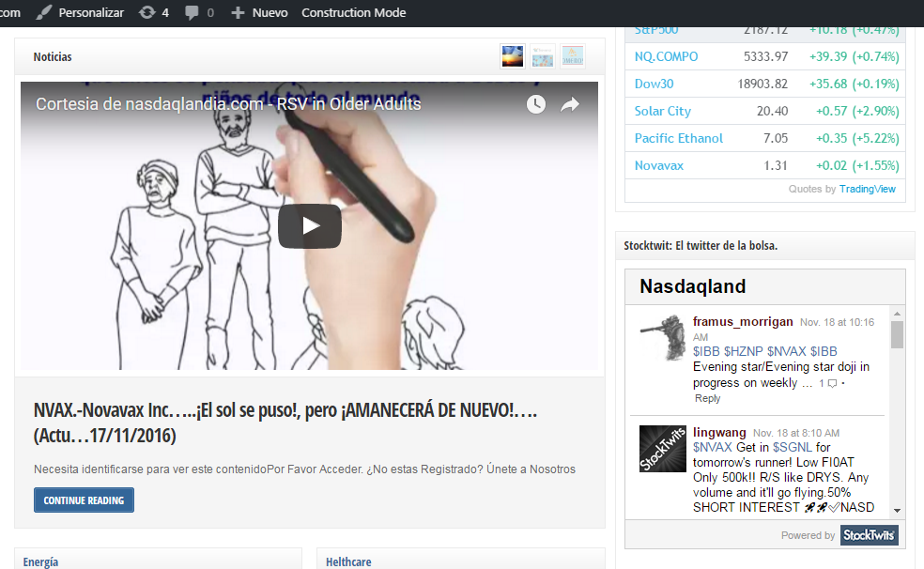Click the StockTwits feed scroll-up arrow

(x=897, y=314)
